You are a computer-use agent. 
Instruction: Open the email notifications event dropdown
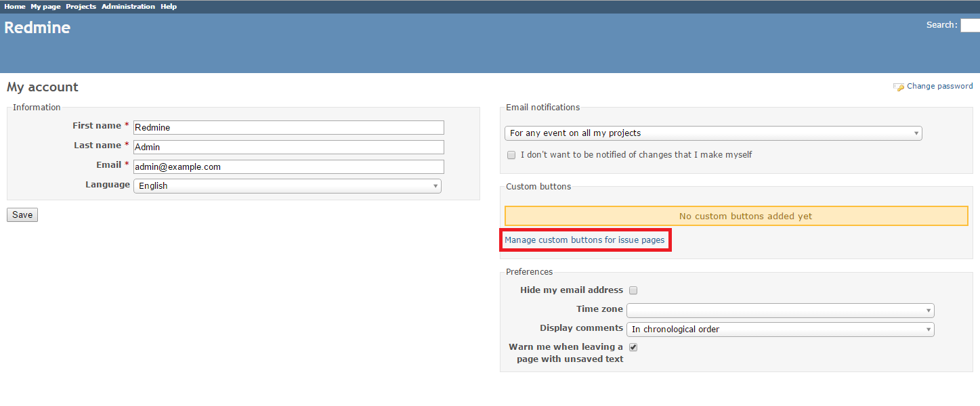point(713,133)
